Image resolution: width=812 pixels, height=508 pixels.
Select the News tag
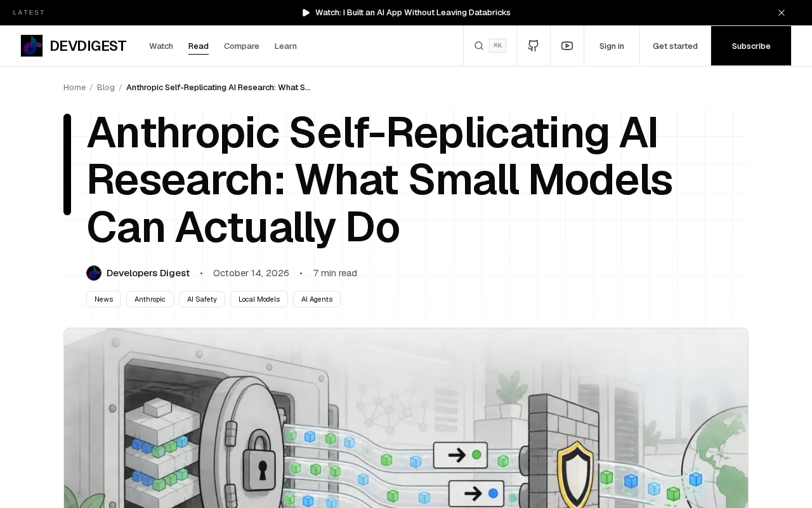coord(103,299)
